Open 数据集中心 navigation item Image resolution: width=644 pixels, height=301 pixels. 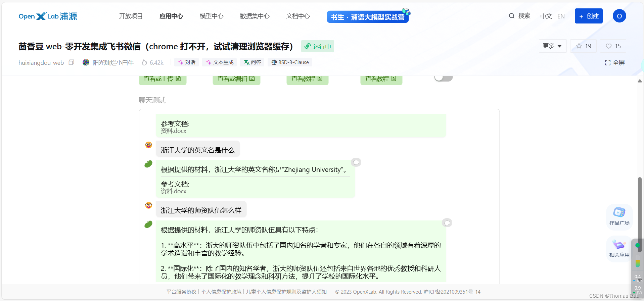tap(255, 16)
